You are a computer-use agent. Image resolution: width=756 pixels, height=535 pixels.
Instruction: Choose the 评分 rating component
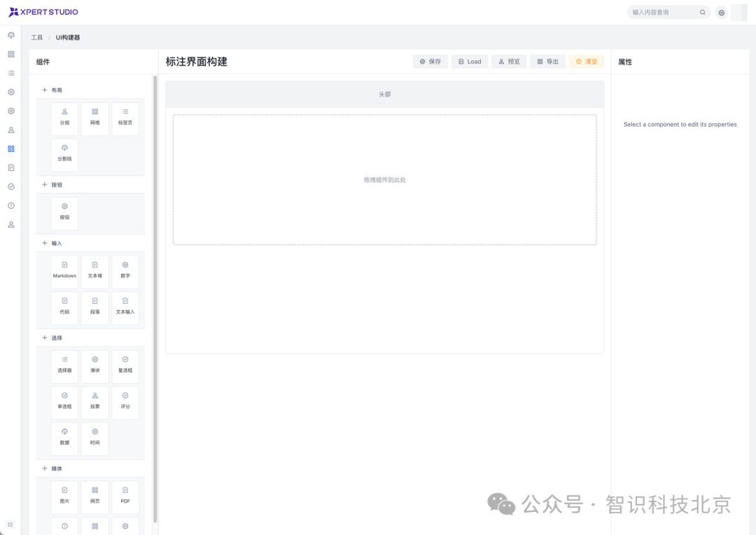point(125,403)
